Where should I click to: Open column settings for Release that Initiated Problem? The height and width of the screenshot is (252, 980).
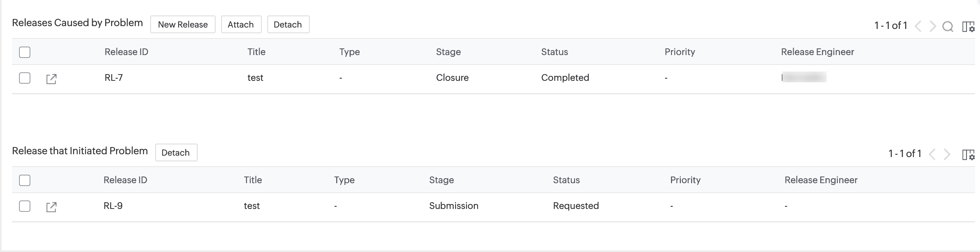[968, 155]
